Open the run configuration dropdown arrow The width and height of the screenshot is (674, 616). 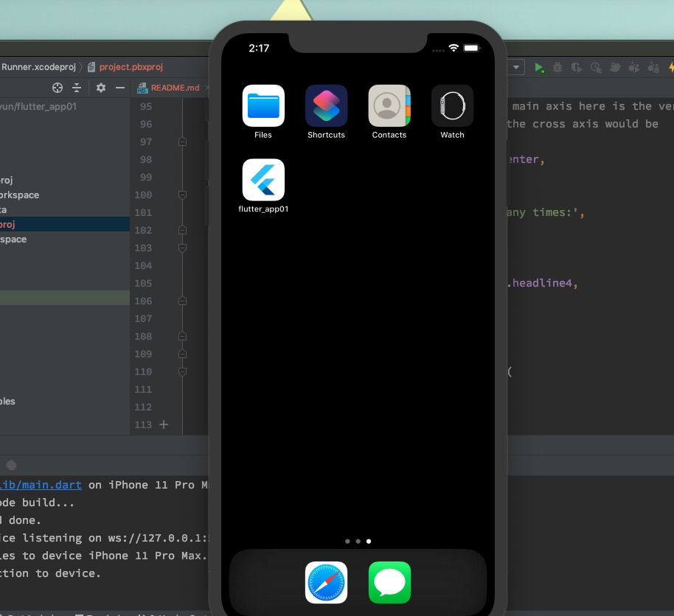[516, 67]
